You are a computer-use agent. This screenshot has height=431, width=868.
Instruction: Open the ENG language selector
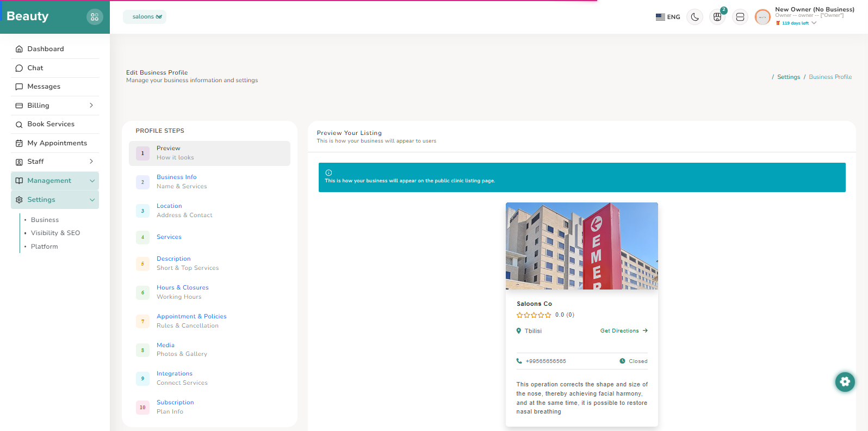click(668, 17)
